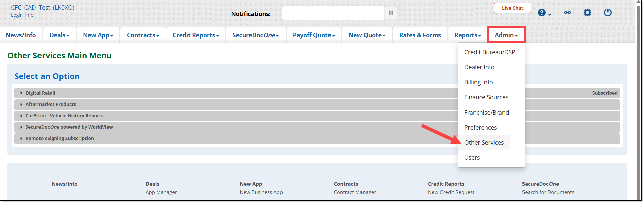Click inside the Notifications text field
This screenshot has height=203, width=644.
333,13
